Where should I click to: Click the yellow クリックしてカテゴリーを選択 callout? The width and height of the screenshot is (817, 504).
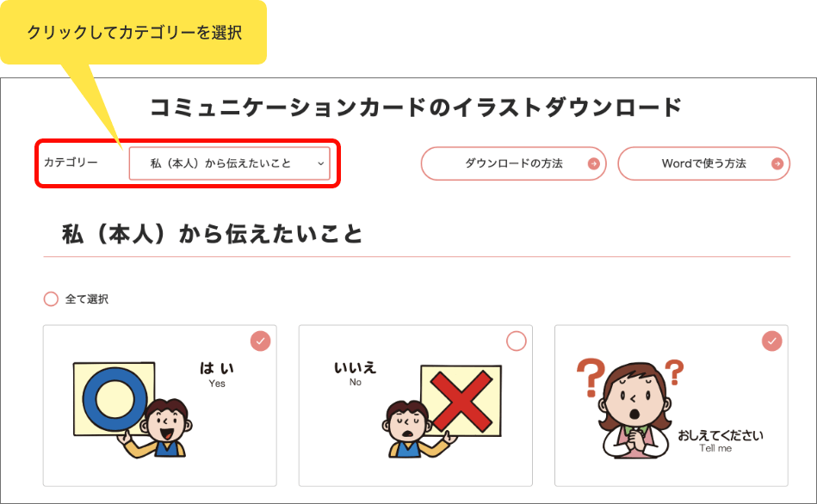coord(133,33)
